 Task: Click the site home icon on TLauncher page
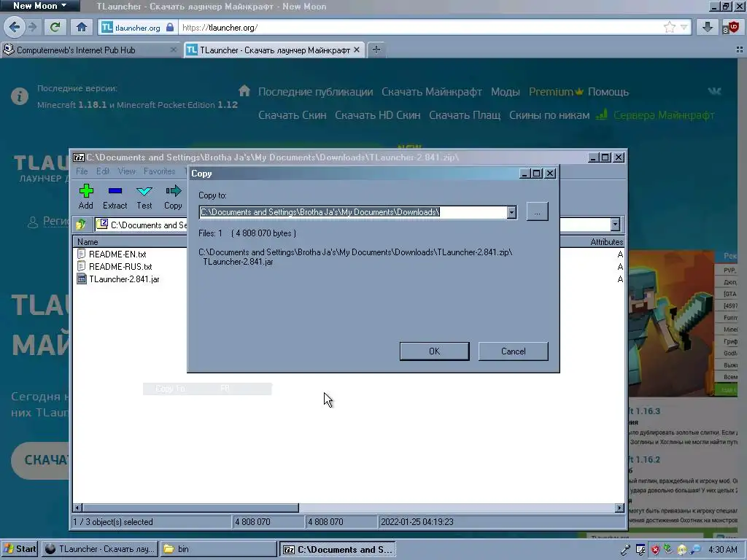click(244, 90)
